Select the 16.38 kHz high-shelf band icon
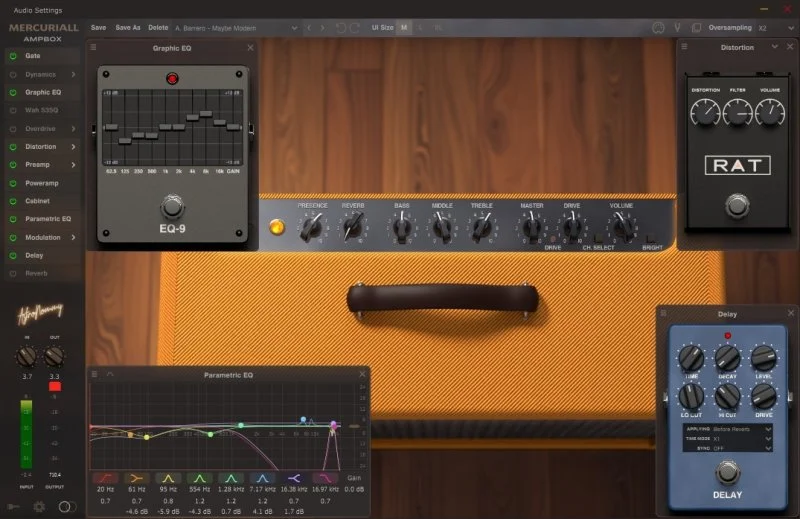This screenshot has width=800, height=519. pos(294,478)
